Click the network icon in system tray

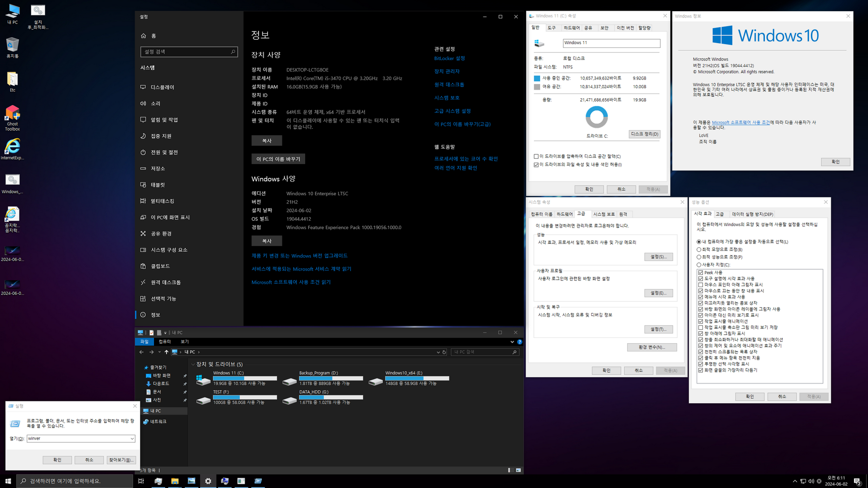(x=803, y=481)
